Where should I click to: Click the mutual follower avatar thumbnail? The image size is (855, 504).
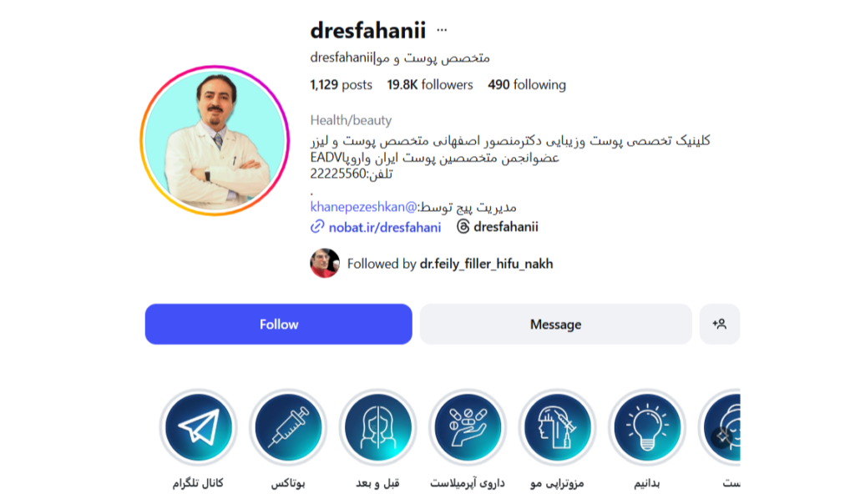[325, 263]
